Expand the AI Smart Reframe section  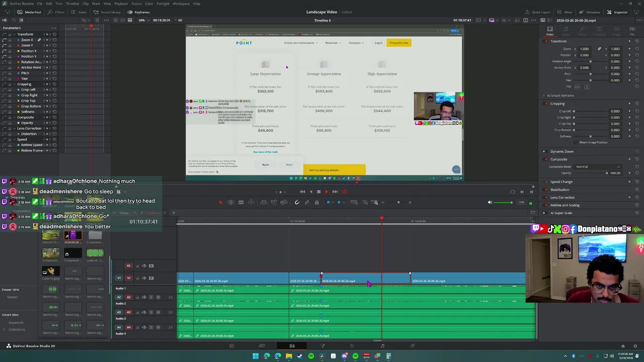pyautogui.click(x=543, y=96)
